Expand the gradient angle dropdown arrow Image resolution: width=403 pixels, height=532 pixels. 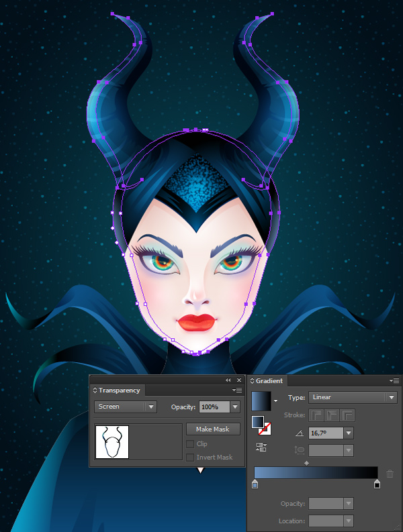pos(349,433)
